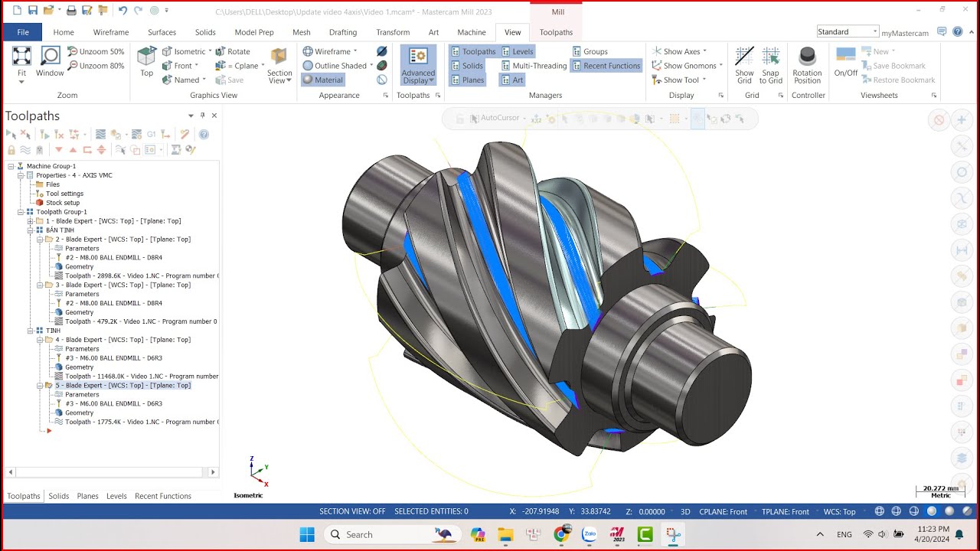Click #3 - M6.00 BALL ENDMILL under operation 4
This screenshot has width=980, height=551.
(114, 358)
